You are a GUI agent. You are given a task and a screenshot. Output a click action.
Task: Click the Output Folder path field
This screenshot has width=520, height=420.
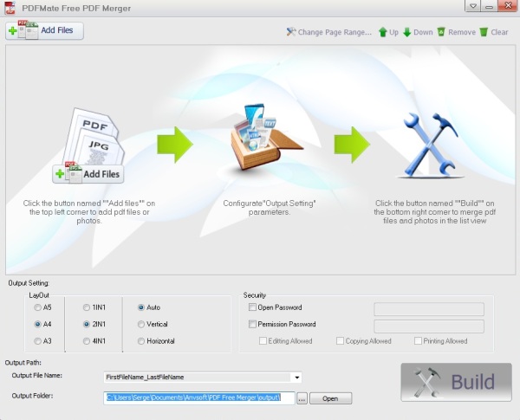pyautogui.click(x=199, y=397)
